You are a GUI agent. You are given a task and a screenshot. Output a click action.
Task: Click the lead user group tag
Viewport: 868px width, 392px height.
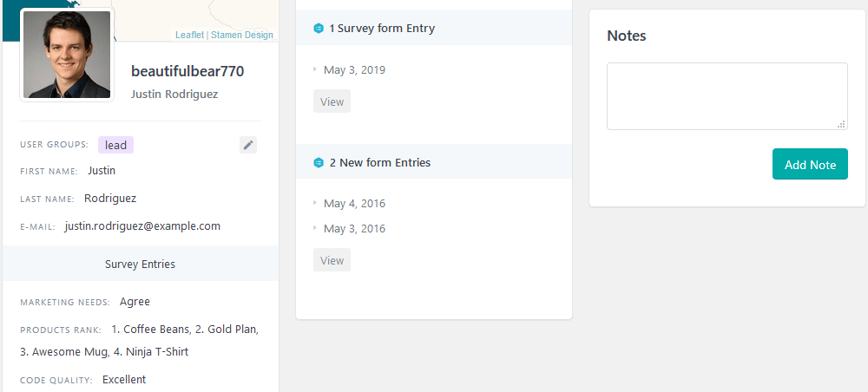116,145
